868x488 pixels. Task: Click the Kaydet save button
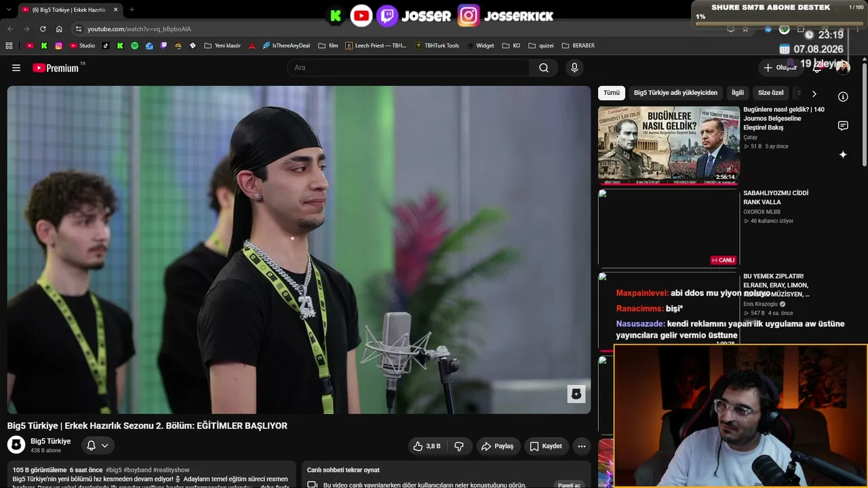point(546,446)
